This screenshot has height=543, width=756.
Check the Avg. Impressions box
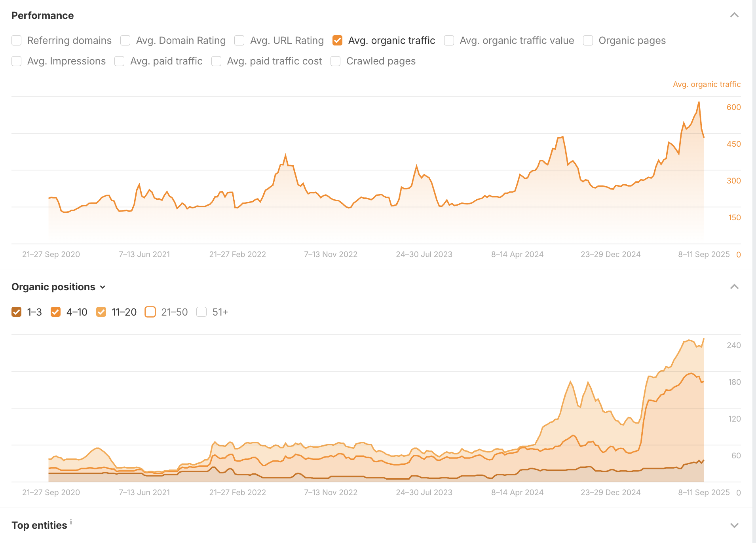pyautogui.click(x=17, y=61)
